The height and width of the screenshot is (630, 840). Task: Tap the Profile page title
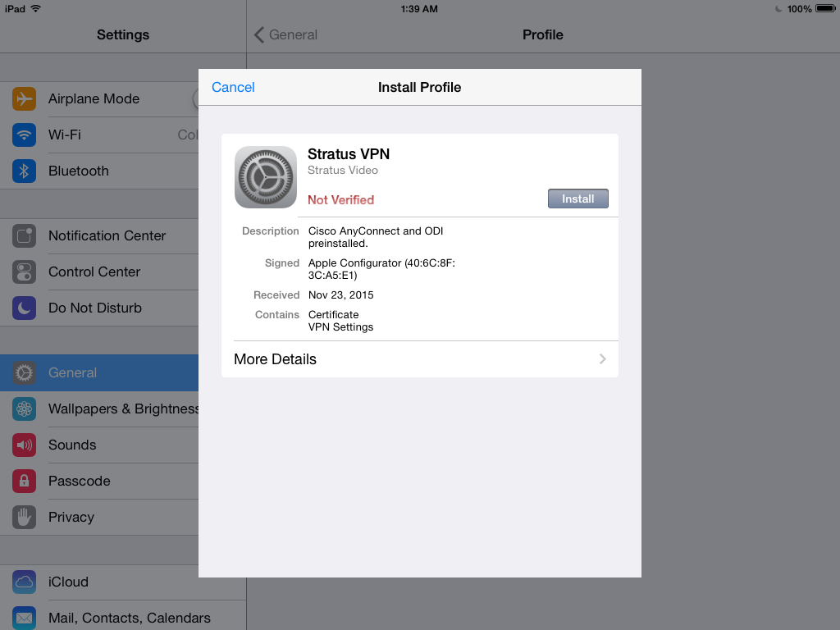coord(543,34)
